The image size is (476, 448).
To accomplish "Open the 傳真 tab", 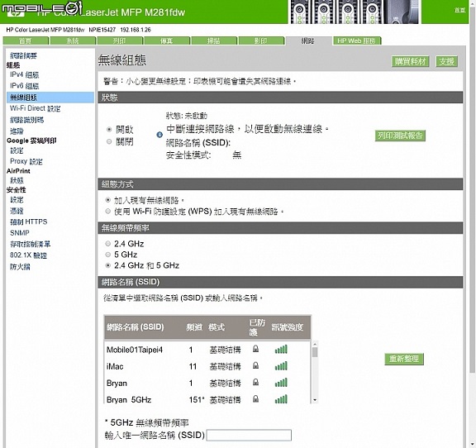I will point(167,41).
